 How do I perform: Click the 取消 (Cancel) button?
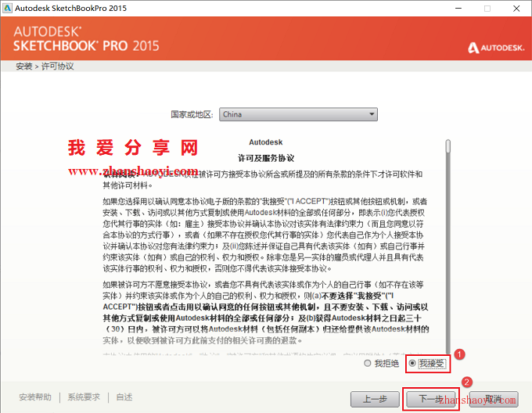pos(494,399)
